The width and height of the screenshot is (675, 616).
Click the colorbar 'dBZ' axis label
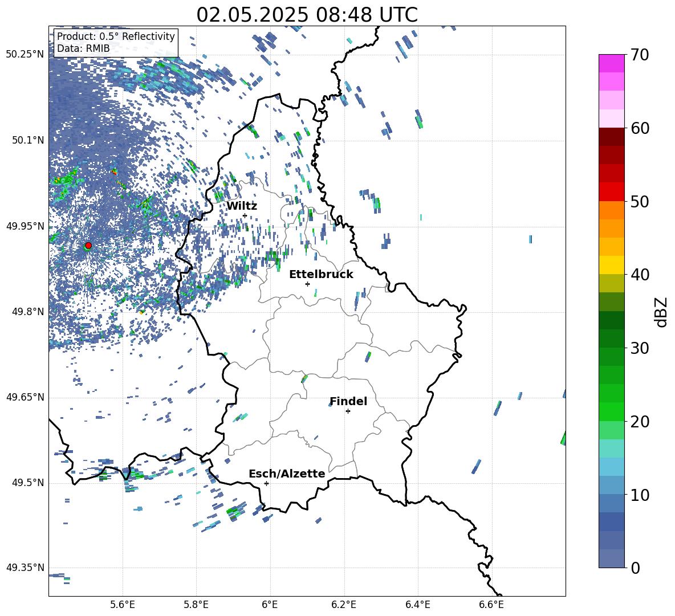[x=661, y=312]
